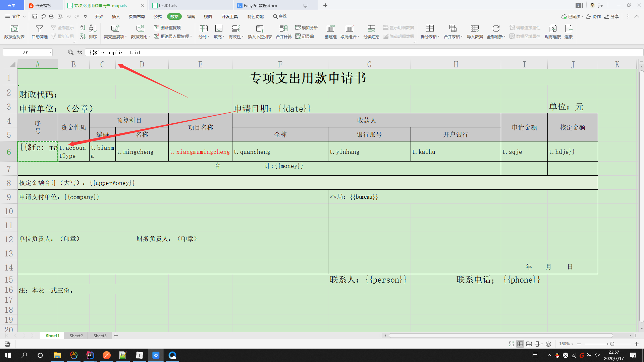This screenshot has height=362, width=644.
Task: Select the 导入数据 (Import Data) icon
Action: pyautogui.click(x=475, y=32)
